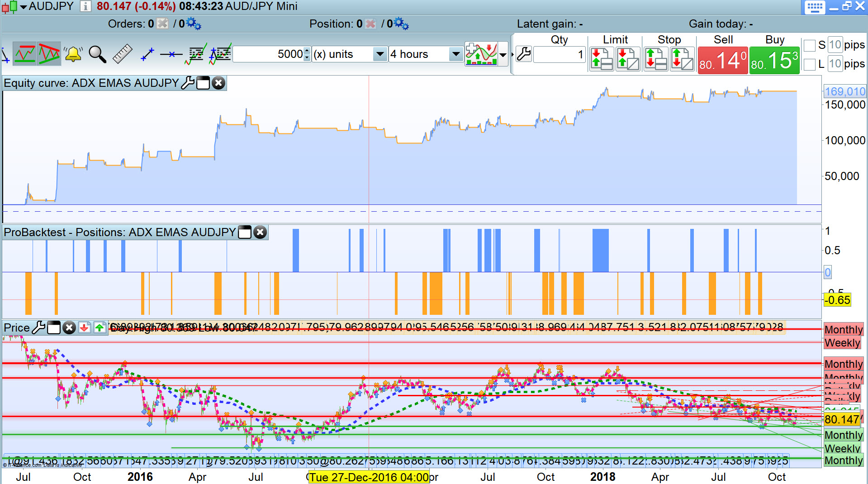Click the 80.147 current price label
Viewport: 868px width, 484px height.
[842, 419]
